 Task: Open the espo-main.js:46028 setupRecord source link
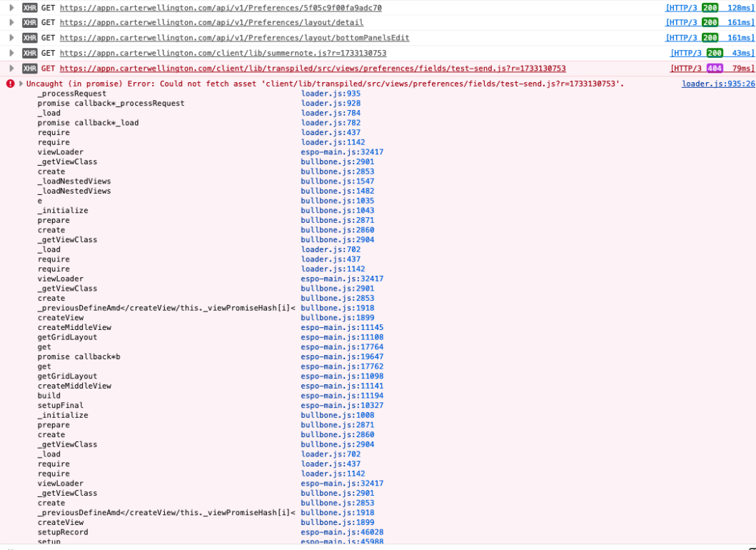point(342,532)
